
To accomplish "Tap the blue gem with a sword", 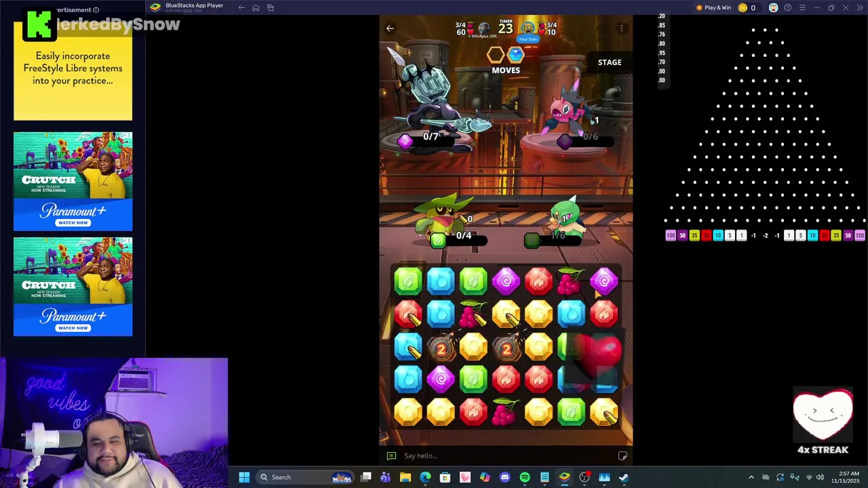I will [408, 347].
